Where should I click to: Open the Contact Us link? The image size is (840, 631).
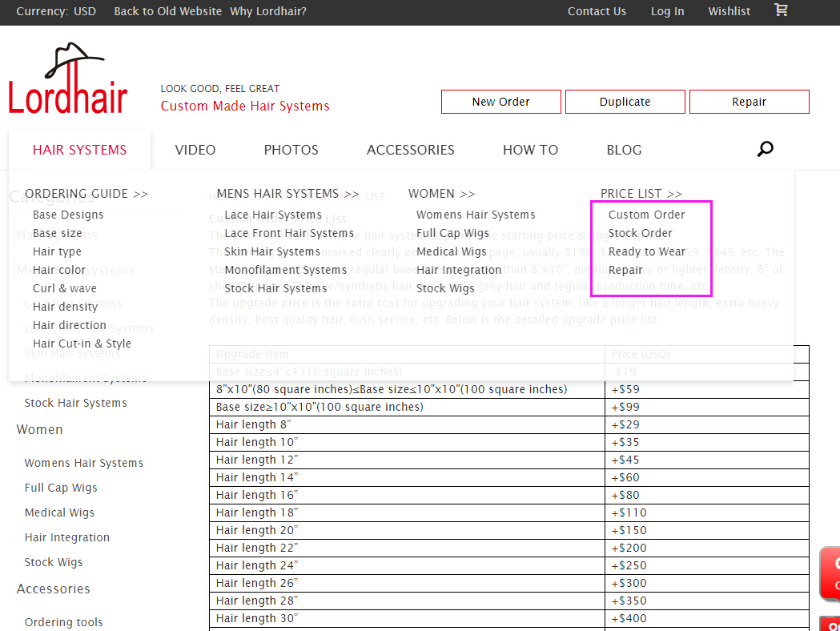pos(597,11)
